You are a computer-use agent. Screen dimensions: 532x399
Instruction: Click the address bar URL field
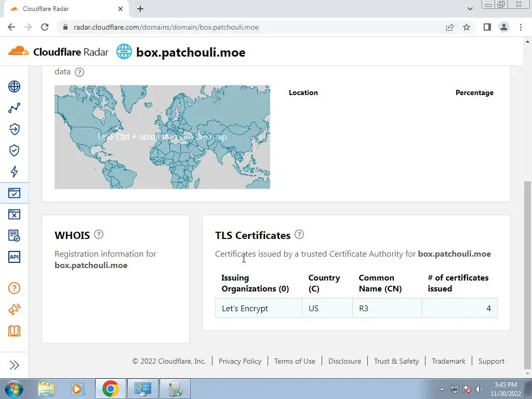pos(251,27)
